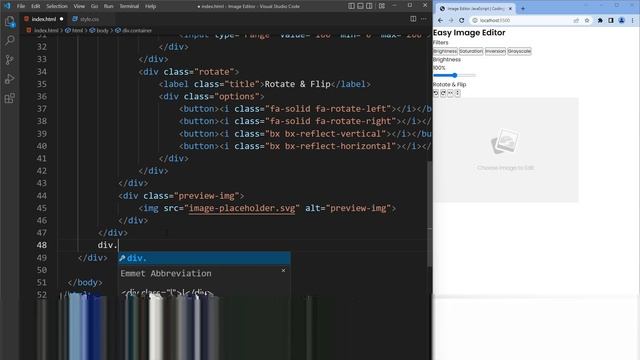Viewport: 640px width, 360px height.
Task: Click the Inversion filter button
Action: tap(496, 51)
